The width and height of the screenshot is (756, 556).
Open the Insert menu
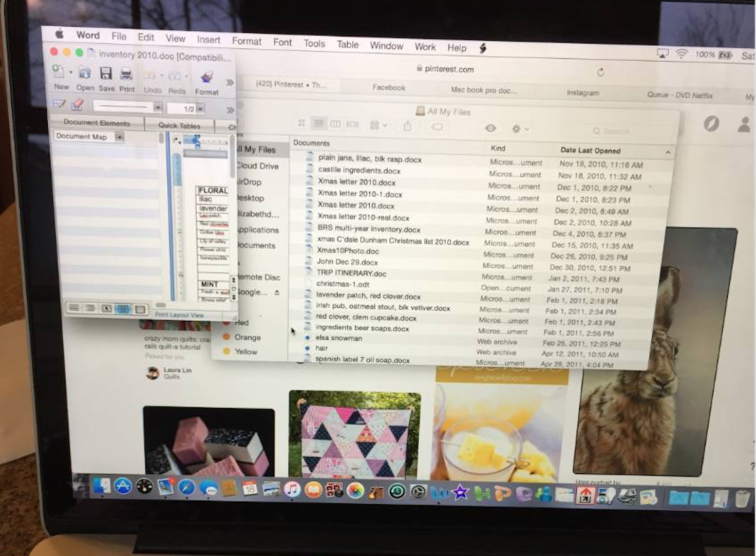[208, 40]
